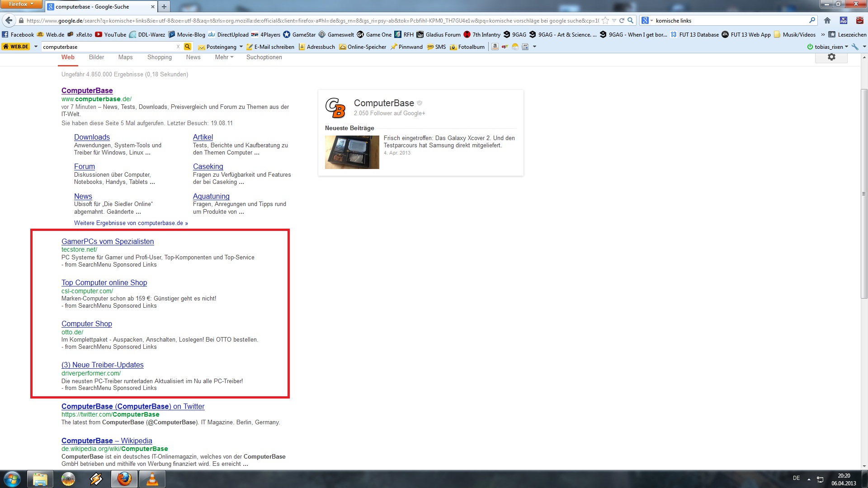Screen dimensions: 868x488
Task: Expand the Mehr dropdown in Google nav
Action: click(x=224, y=57)
